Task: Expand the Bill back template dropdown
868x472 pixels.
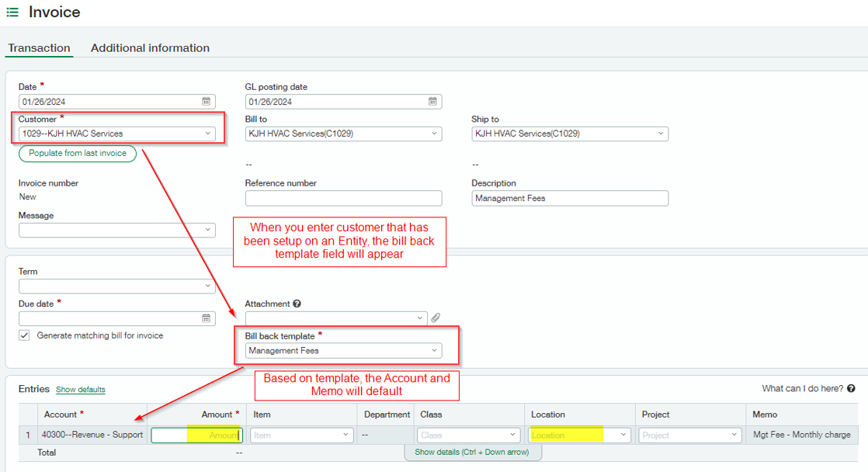Action: [x=435, y=350]
